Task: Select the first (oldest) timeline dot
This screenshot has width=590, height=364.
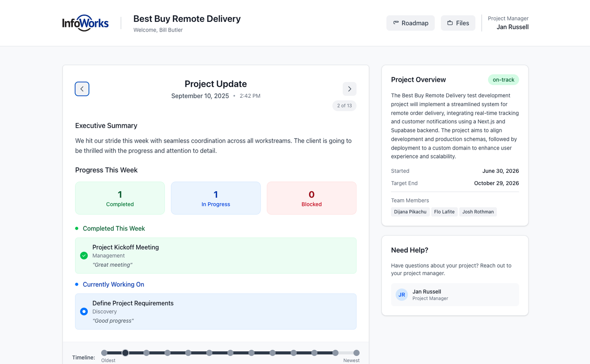Action: pos(105,353)
